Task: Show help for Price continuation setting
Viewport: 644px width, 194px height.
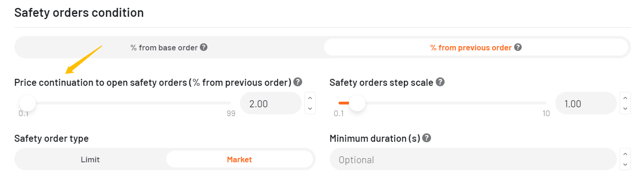Action: pyautogui.click(x=298, y=82)
